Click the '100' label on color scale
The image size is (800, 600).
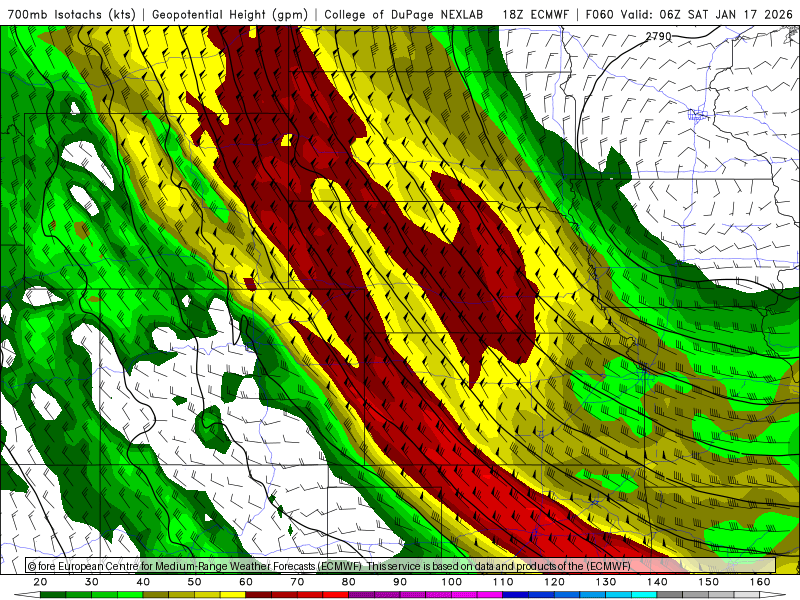452,582
